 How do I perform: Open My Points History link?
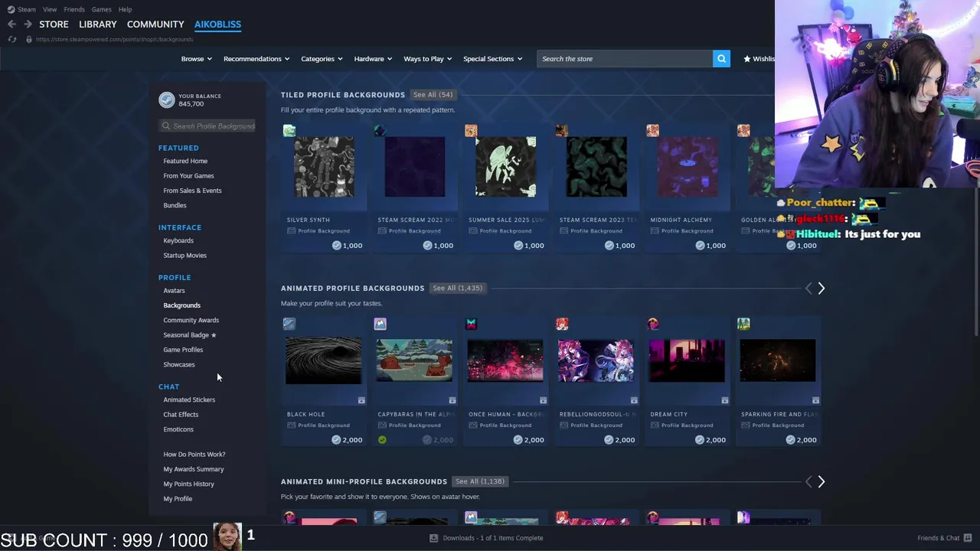(x=188, y=484)
